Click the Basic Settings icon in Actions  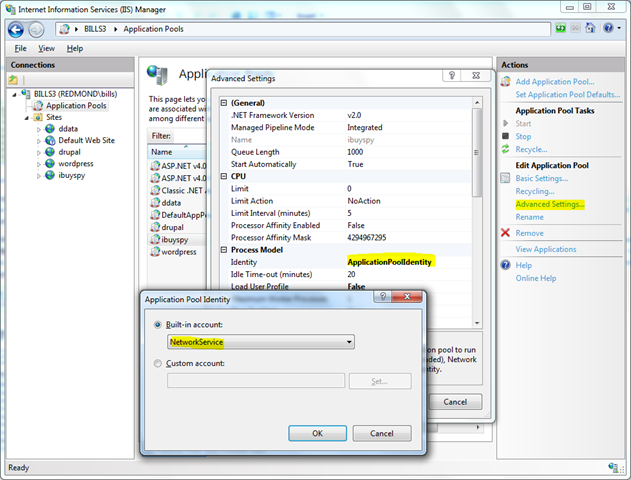tap(505, 178)
